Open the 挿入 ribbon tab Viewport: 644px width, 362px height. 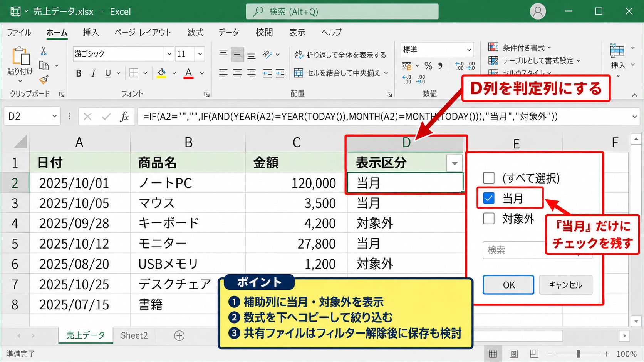click(x=91, y=32)
